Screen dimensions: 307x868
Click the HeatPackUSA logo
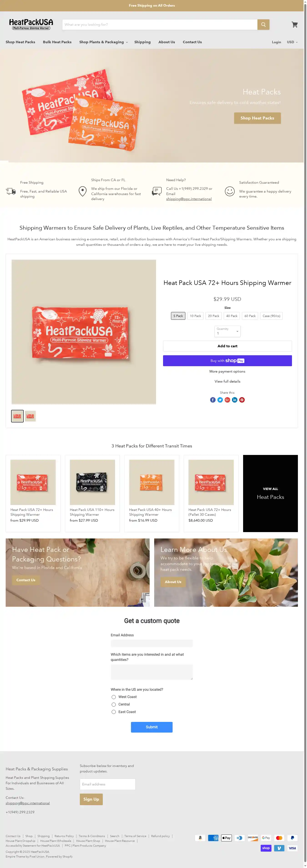coord(31,24)
